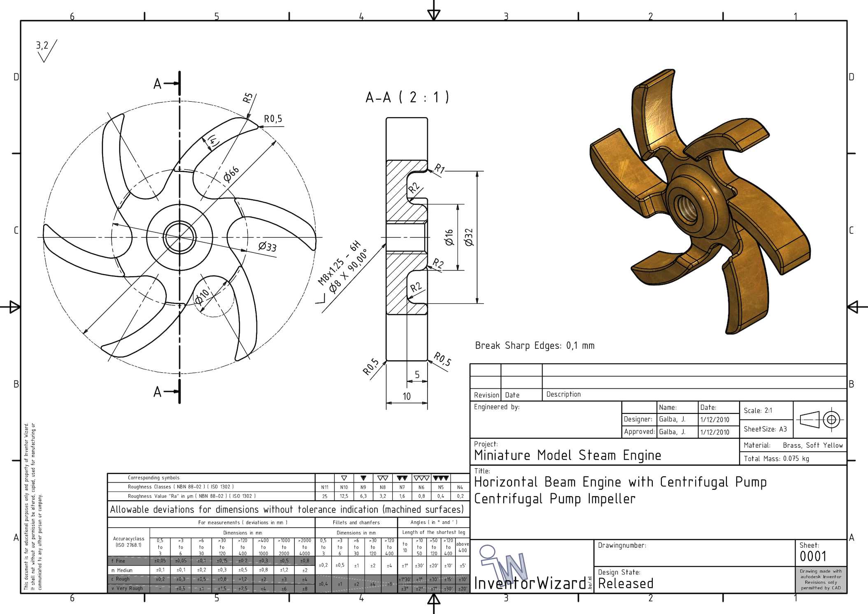This screenshot has height=614, width=868.
Task: Click the sheet number 0001
Action: point(812,556)
